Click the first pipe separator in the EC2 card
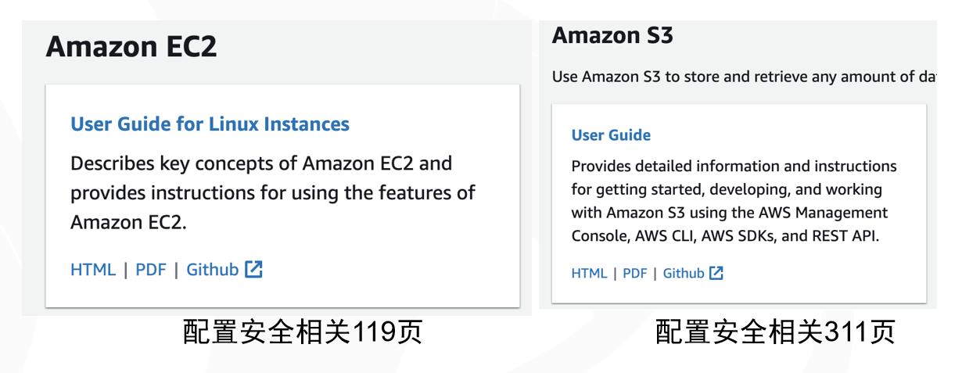The image size is (980, 373). coord(125,270)
